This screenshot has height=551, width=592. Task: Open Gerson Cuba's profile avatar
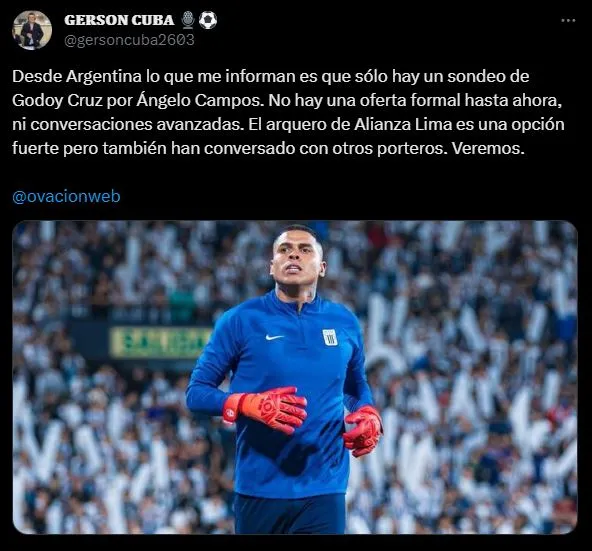pos(32,30)
